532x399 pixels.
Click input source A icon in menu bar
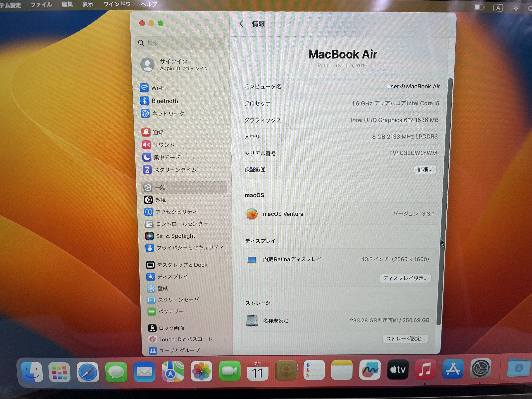click(498, 8)
